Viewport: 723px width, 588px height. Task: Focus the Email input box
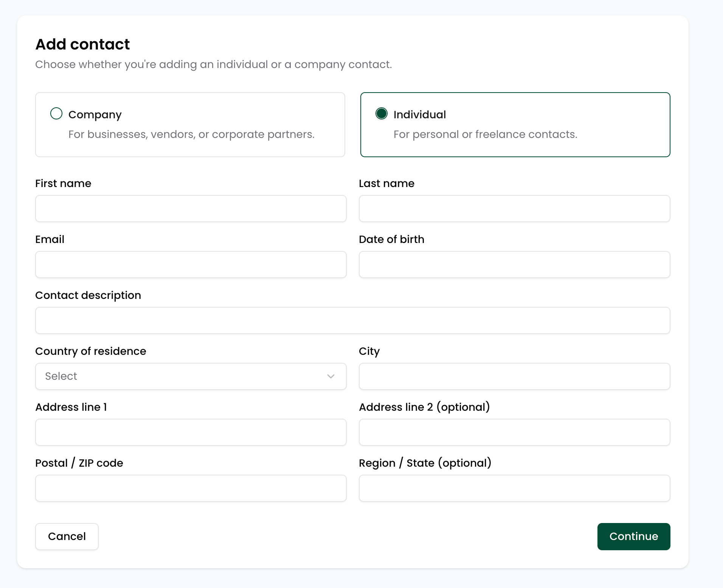[191, 265]
